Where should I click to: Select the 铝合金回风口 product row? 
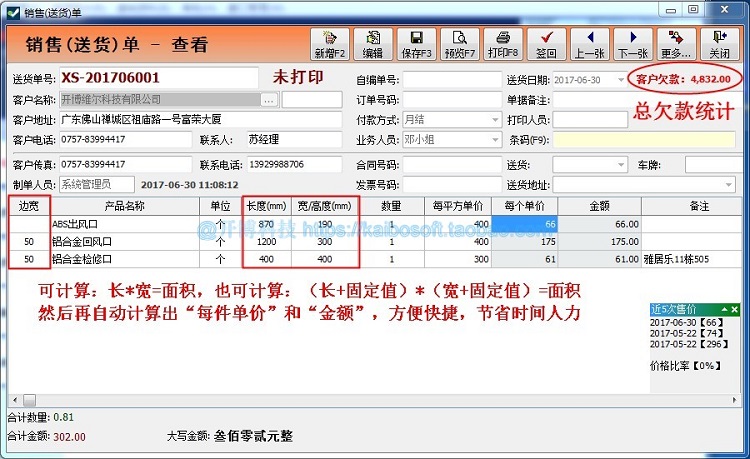tap(375, 241)
